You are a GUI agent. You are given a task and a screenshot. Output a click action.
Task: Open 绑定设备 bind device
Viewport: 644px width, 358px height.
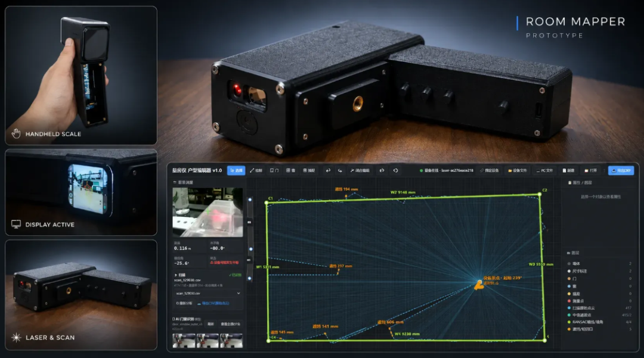coord(489,170)
